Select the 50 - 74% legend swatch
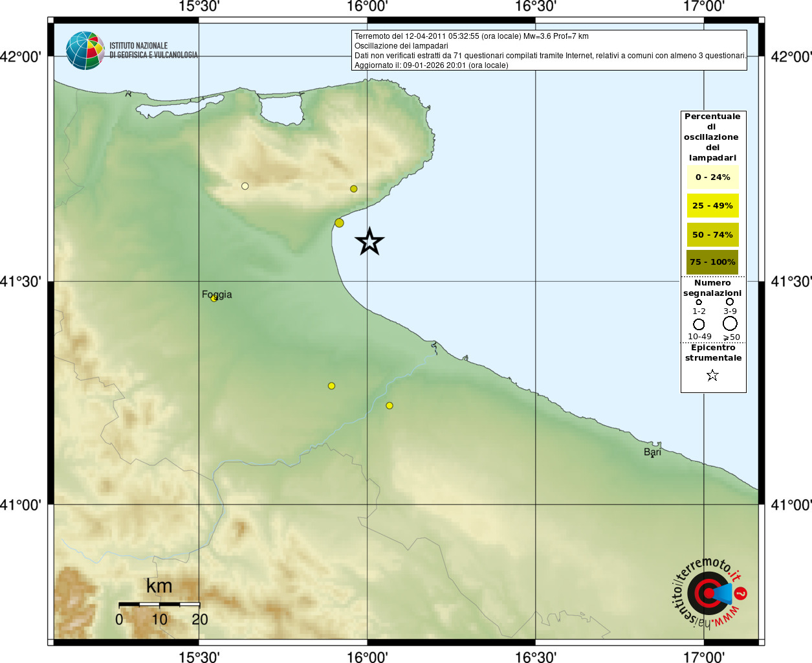Screen dimensions: 812x663 click(712, 234)
